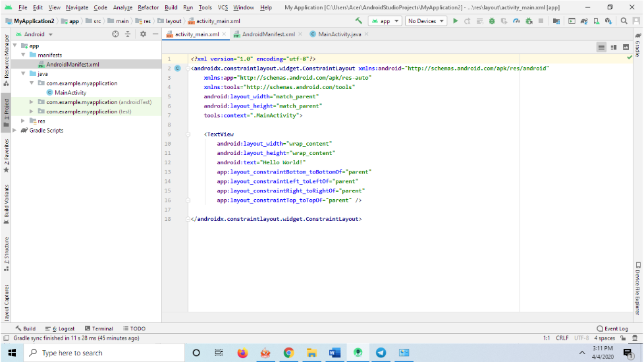Screen dimensions: 644x362
Task: Open project panel settings gear icon
Action: pos(143,34)
